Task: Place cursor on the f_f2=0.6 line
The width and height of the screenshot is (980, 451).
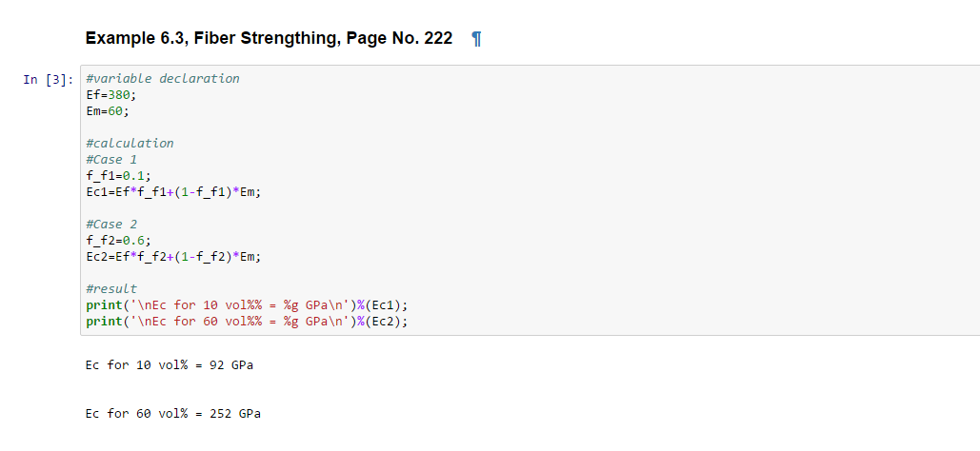Action: 117,240
